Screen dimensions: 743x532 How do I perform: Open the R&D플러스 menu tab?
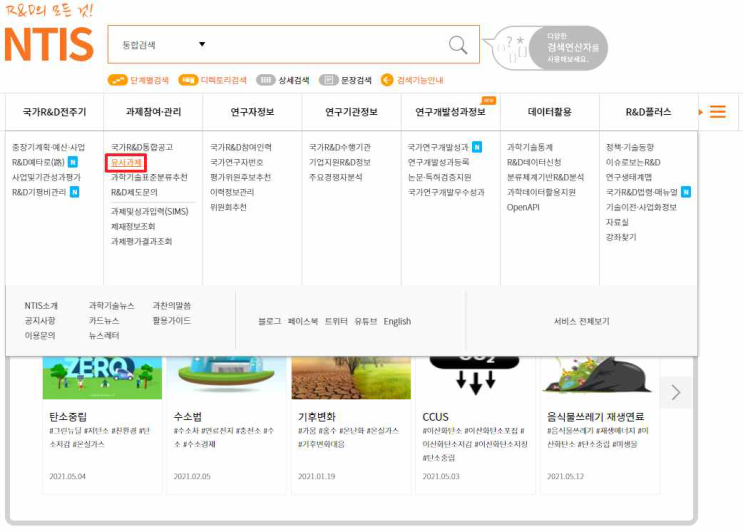tap(648, 112)
